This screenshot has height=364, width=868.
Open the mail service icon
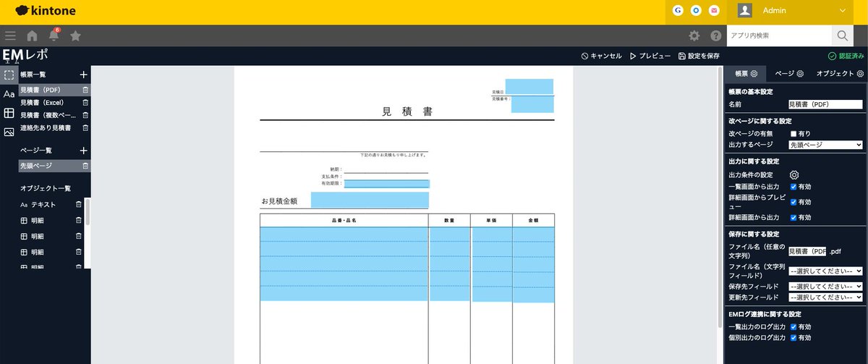tap(714, 11)
